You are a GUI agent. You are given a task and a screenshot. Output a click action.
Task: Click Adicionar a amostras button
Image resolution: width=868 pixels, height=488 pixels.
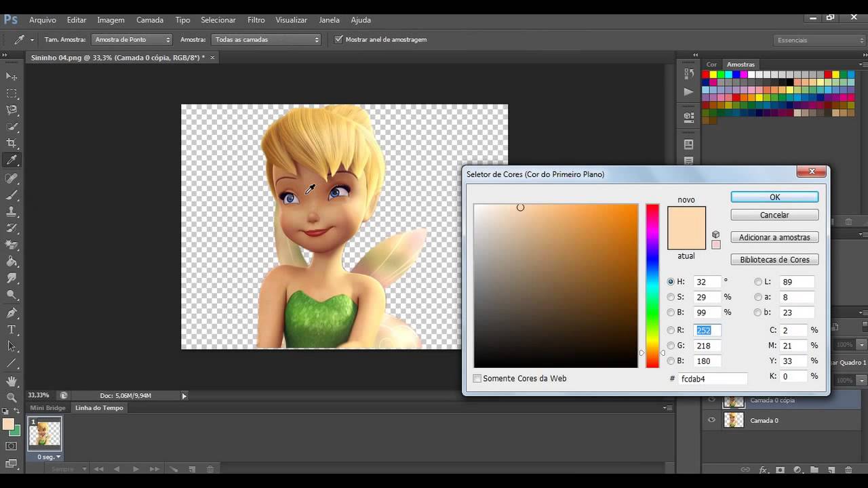(x=774, y=237)
